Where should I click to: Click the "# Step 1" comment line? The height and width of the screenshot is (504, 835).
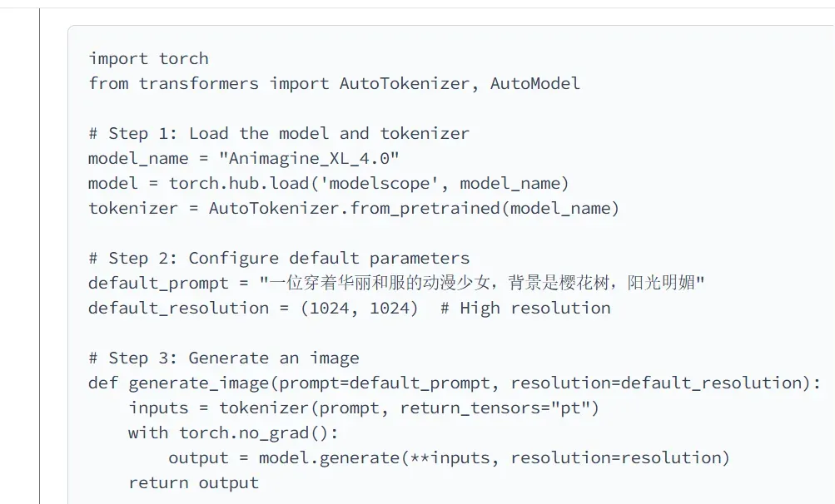(x=278, y=133)
